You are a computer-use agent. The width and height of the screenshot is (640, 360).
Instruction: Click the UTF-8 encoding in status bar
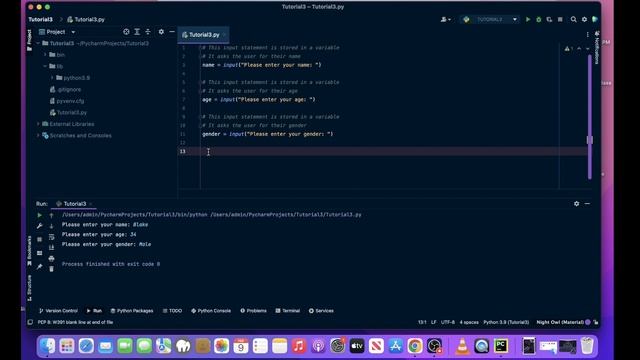click(448, 322)
